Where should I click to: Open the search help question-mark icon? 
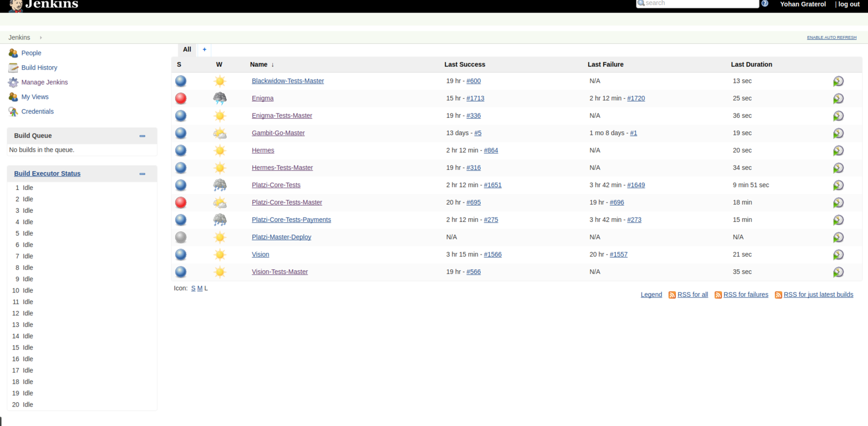pyautogui.click(x=765, y=3)
